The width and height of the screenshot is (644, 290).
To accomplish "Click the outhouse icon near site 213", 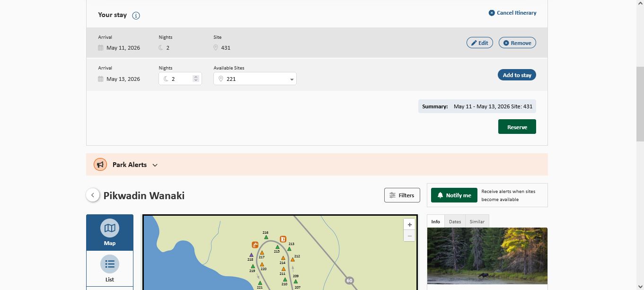I will point(283,239).
